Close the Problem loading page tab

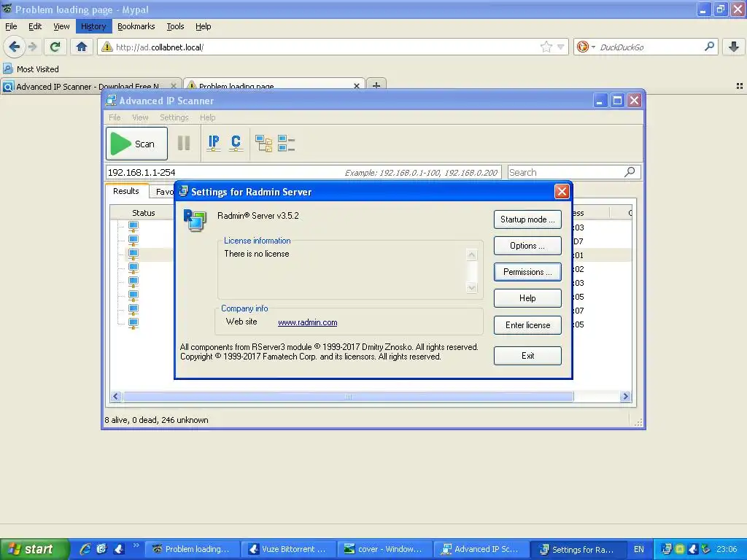coord(356,86)
